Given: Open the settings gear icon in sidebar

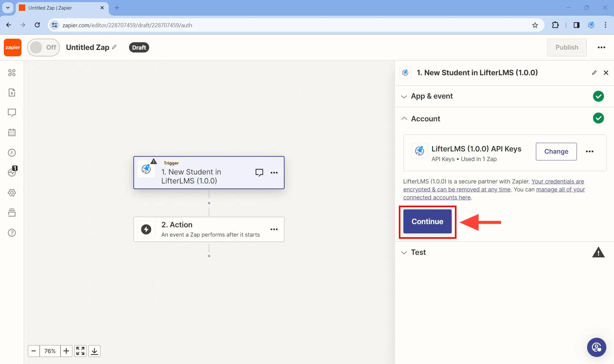Looking at the screenshot, I should [12, 193].
